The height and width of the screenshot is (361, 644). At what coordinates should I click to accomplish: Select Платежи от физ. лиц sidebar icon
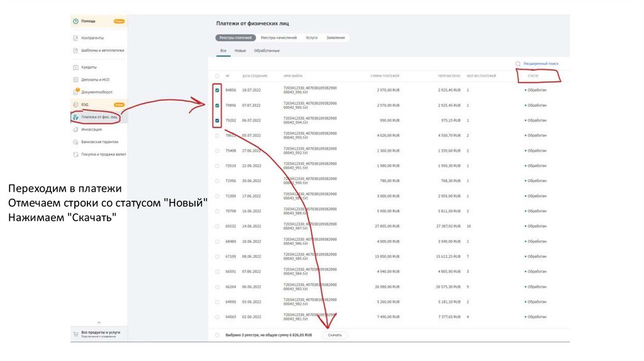tap(75, 117)
